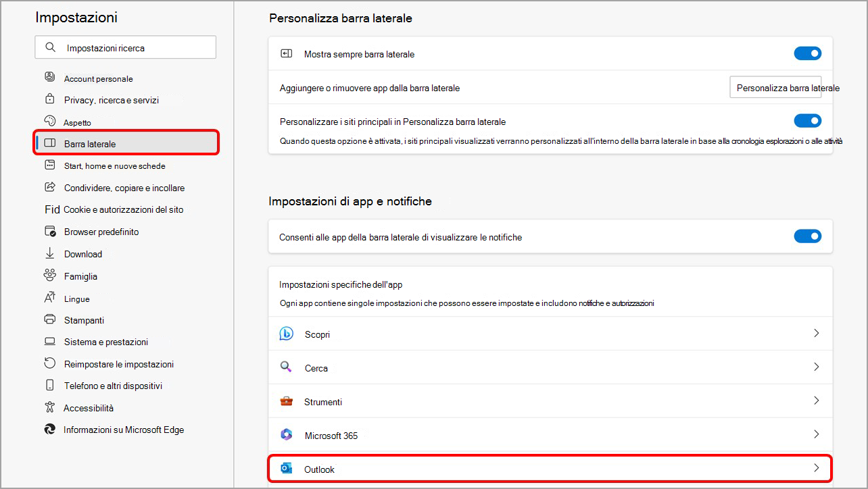Click Scopri row label
This screenshot has height=489, width=868.
[x=317, y=334]
